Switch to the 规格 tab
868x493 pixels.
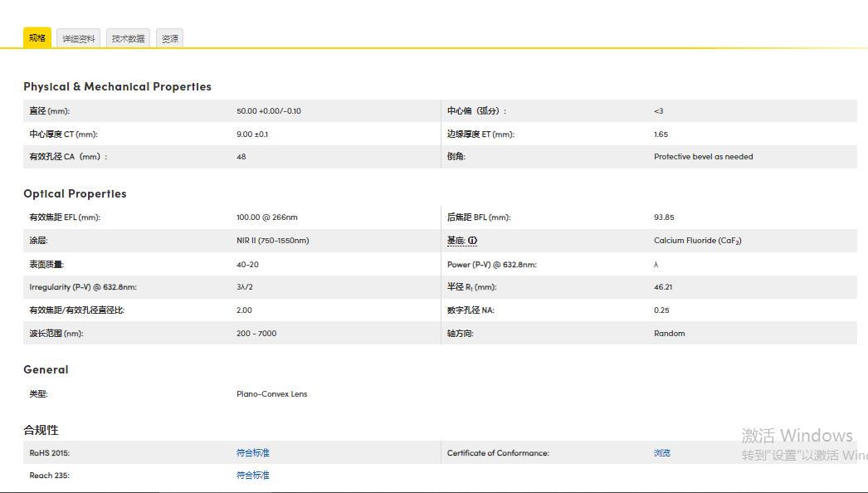click(37, 38)
